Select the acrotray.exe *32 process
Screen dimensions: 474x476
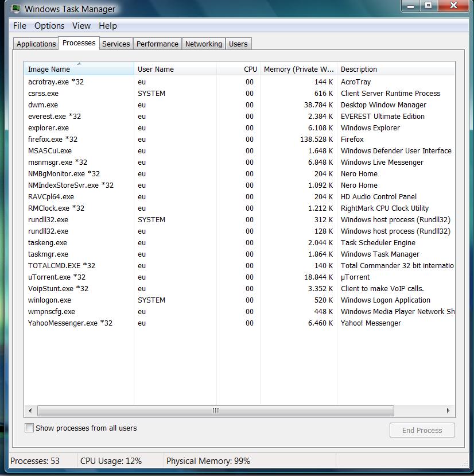(x=239, y=82)
